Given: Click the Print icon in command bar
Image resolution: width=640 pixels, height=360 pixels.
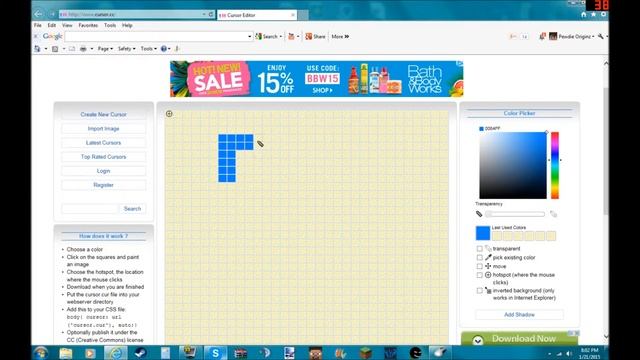Looking at the screenshot, I should tap(83, 49).
